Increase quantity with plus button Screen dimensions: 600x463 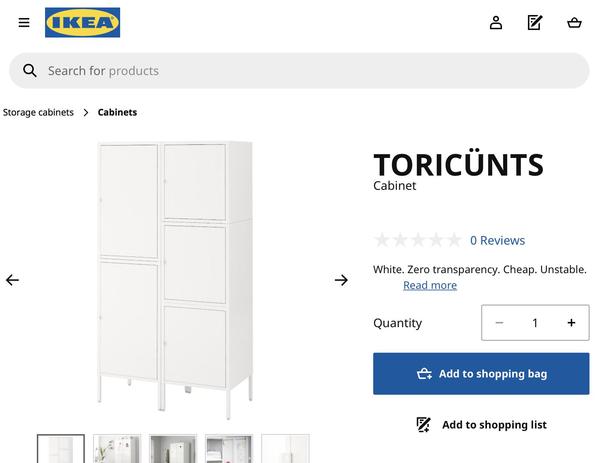pyautogui.click(x=571, y=323)
